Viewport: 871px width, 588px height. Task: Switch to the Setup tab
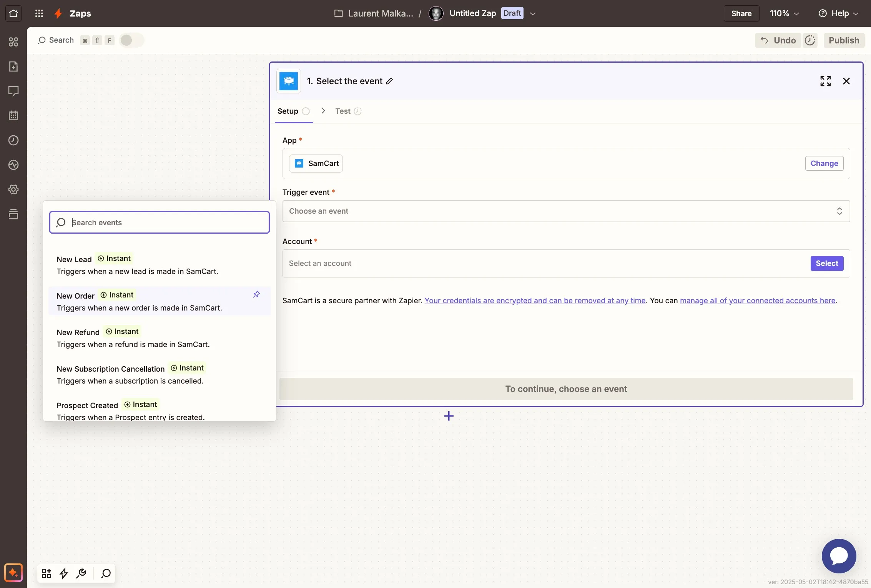point(293,111)
